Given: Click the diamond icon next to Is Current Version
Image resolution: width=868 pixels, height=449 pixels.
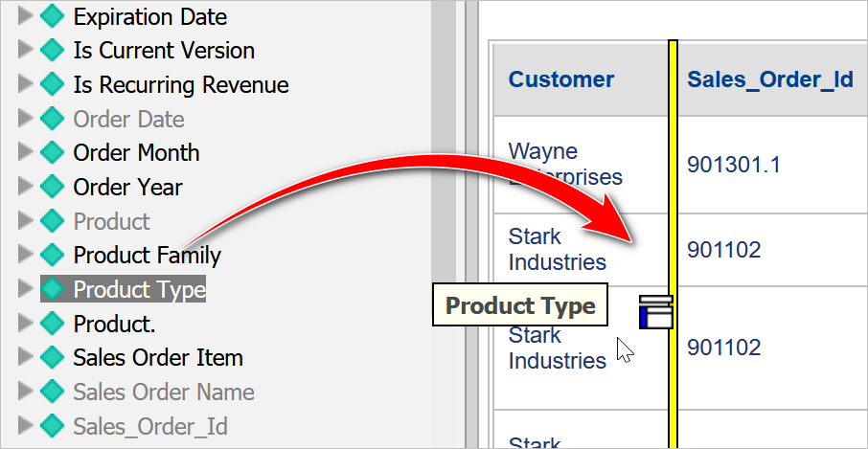Looking at the screenshot, I should (52, 51).
